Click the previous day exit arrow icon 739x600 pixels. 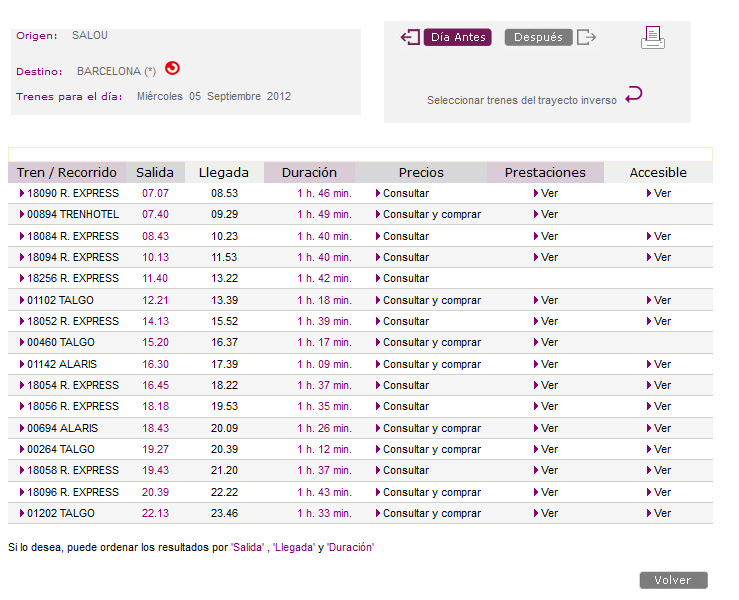(x=410, y=37)
